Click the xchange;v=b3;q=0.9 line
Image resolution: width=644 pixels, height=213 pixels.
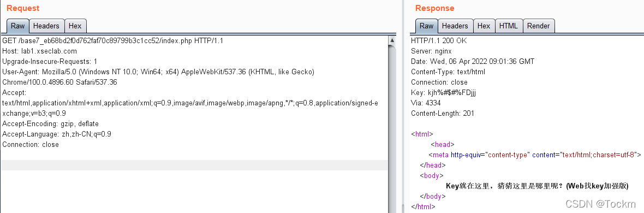(x=34, y=114)
